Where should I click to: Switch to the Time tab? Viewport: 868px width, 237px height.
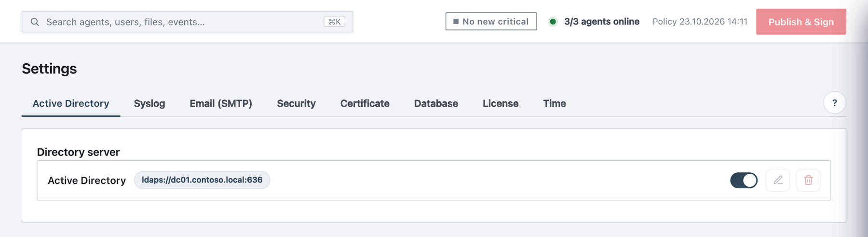tap(555, 103)
